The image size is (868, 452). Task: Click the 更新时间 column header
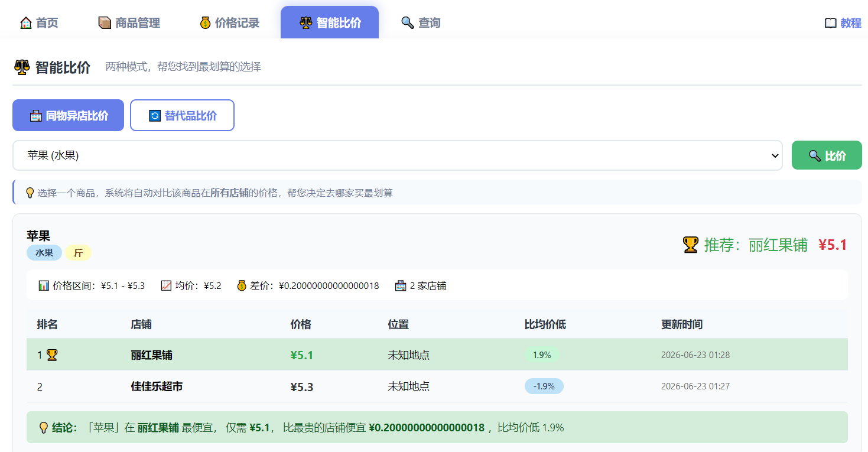coord(682,324)
